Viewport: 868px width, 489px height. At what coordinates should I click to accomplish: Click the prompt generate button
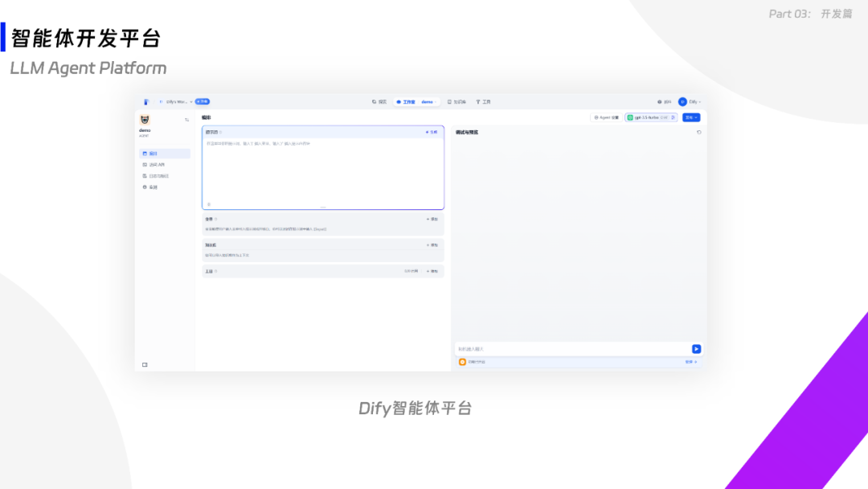(x=432, y=133)
